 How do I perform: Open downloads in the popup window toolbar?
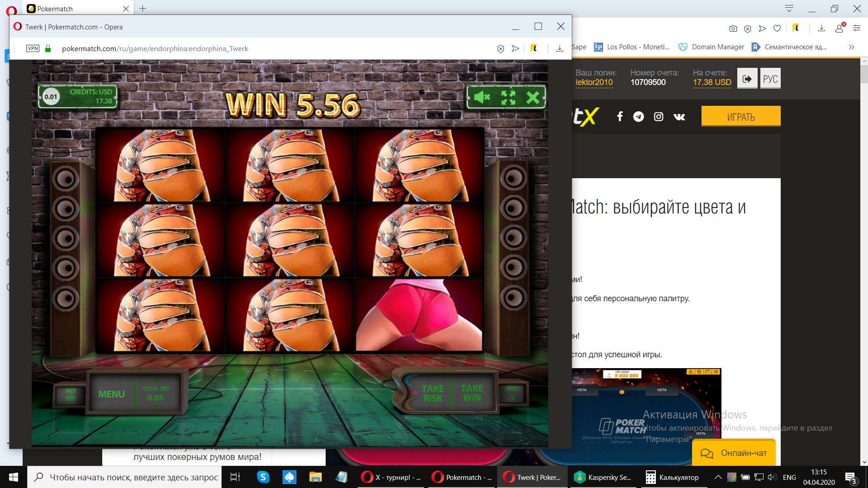pos(560,48)
